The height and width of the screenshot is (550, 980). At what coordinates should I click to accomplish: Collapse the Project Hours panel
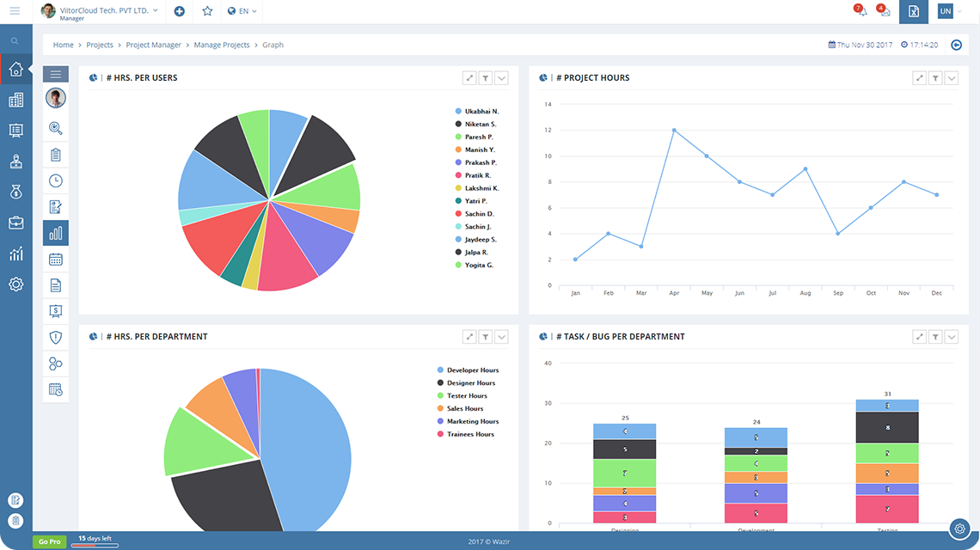pos(952,78)
